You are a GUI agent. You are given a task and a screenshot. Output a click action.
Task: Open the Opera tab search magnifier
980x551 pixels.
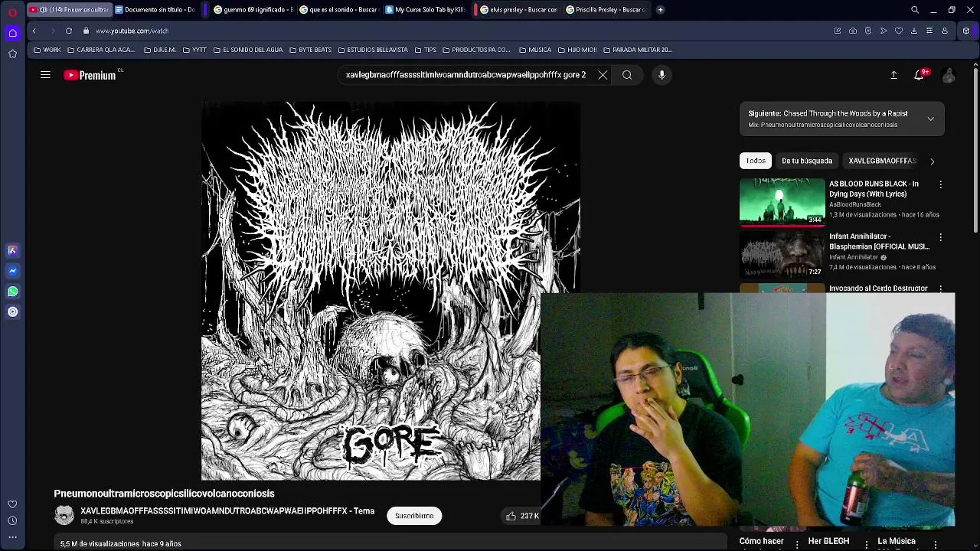coord(915,10)
